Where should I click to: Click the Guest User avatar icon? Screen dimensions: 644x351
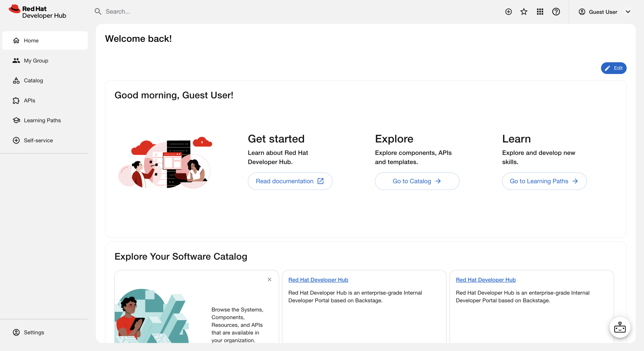[x=582, y=12]
